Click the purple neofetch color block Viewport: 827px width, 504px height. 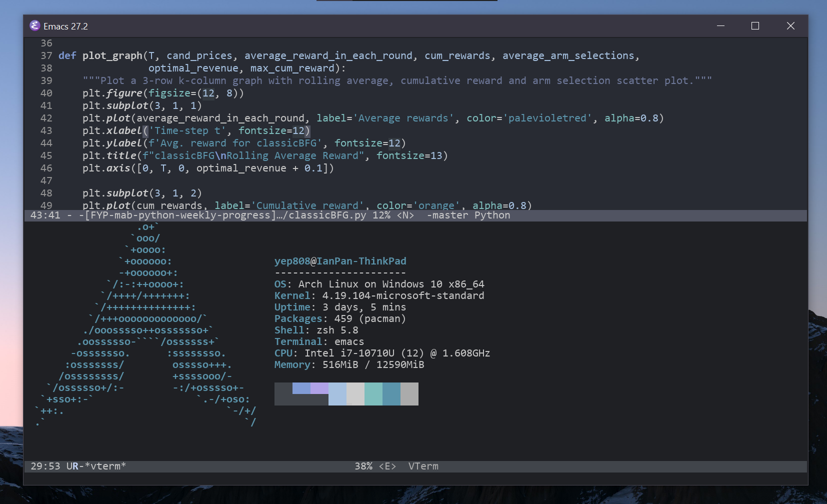coord(319,388)
